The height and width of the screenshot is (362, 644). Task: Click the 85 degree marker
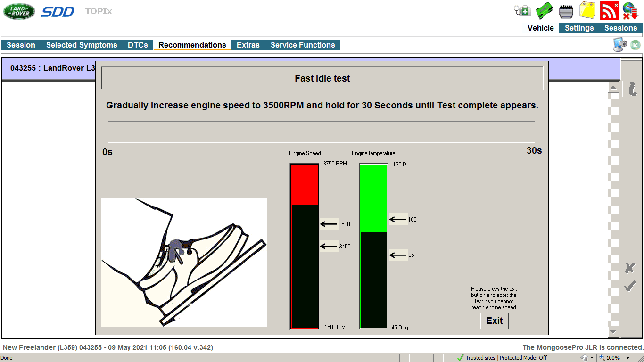(402, 255)
